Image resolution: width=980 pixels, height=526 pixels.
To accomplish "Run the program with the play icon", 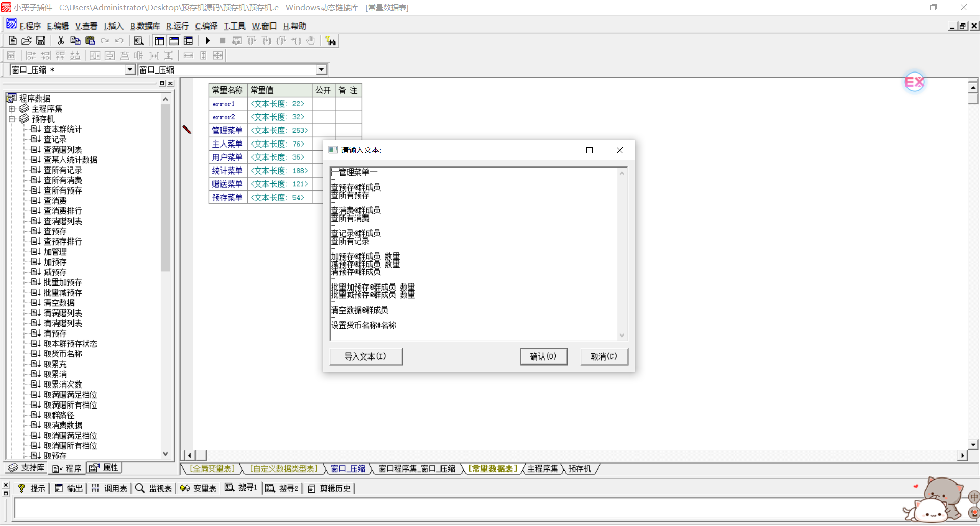I will [x=208, y=41].
